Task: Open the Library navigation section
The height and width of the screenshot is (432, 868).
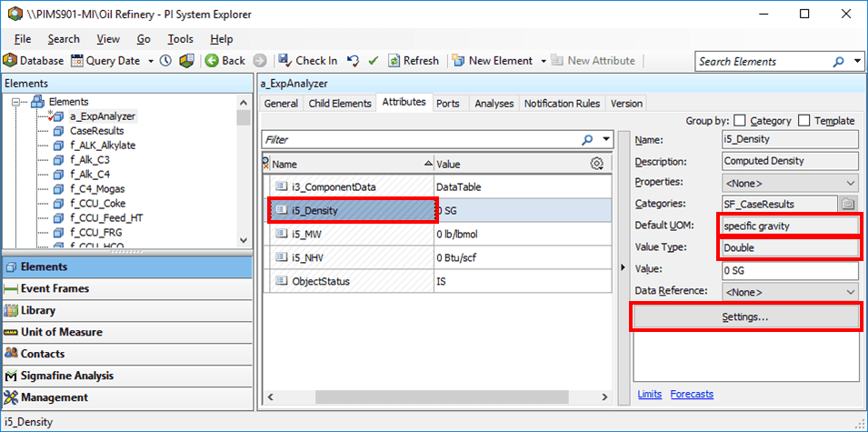Action: 127,310
